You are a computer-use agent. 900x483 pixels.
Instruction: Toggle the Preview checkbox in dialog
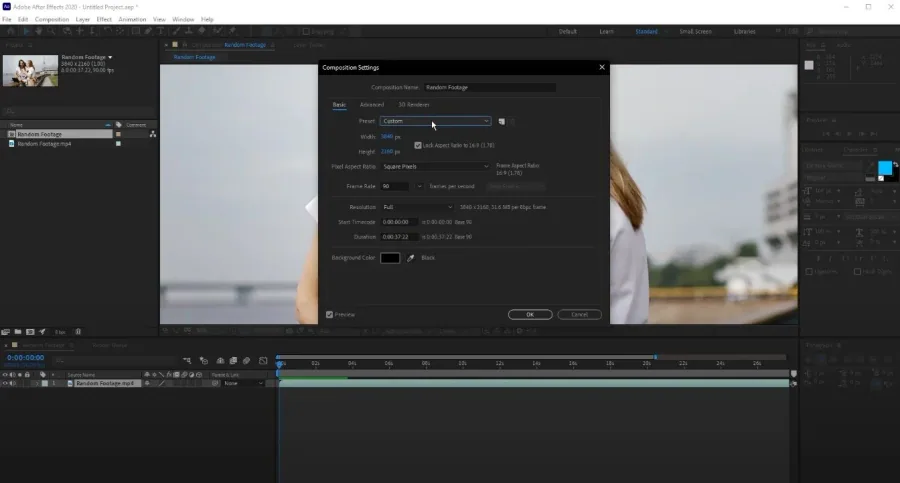point(329,315)
